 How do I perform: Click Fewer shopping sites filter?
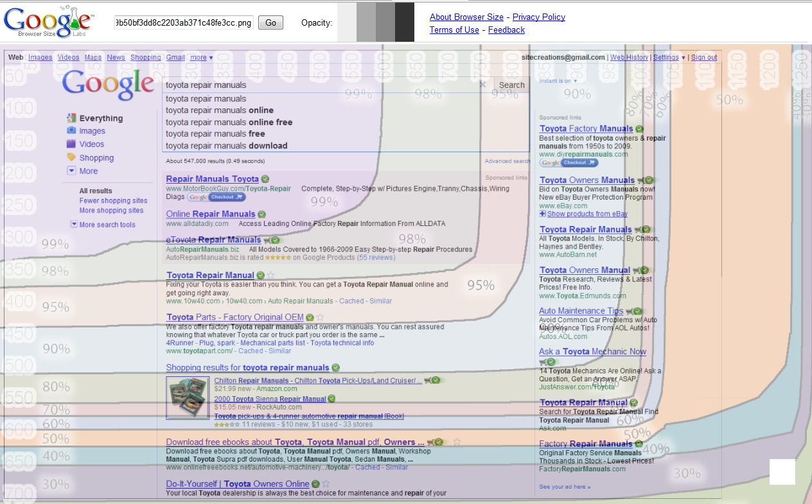[114, 201]
